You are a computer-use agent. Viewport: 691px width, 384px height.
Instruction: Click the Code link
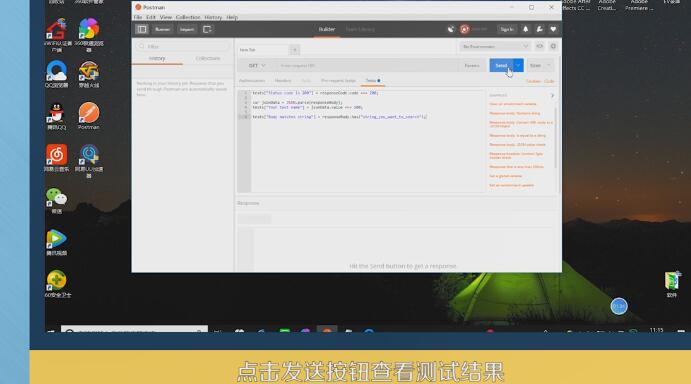pyautogui.click(x=549, y=81)
